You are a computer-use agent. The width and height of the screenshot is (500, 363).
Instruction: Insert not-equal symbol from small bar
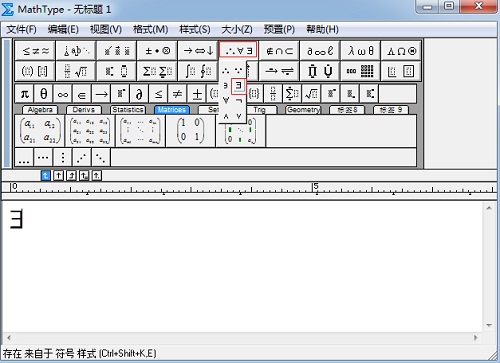click(x=177, y=94)
